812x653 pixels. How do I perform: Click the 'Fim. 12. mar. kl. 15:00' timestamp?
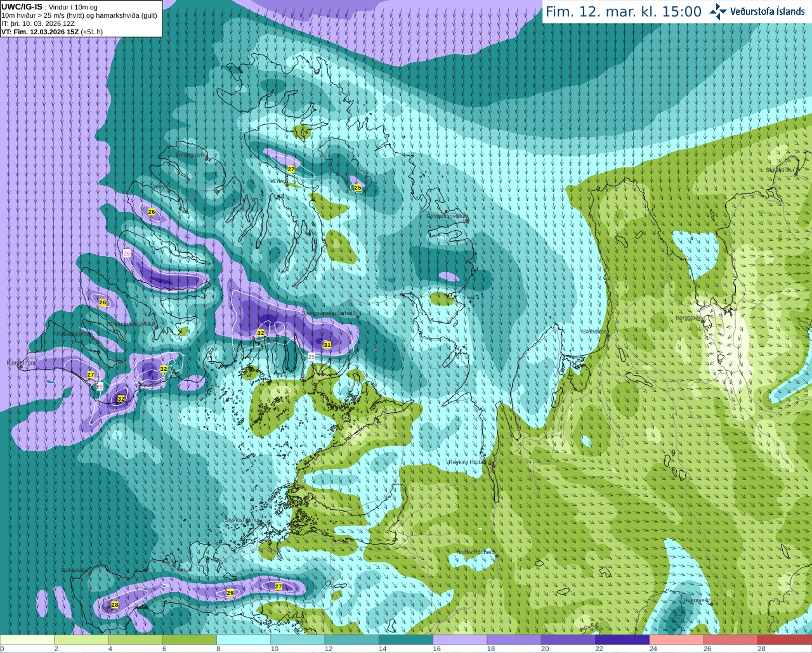624,11
